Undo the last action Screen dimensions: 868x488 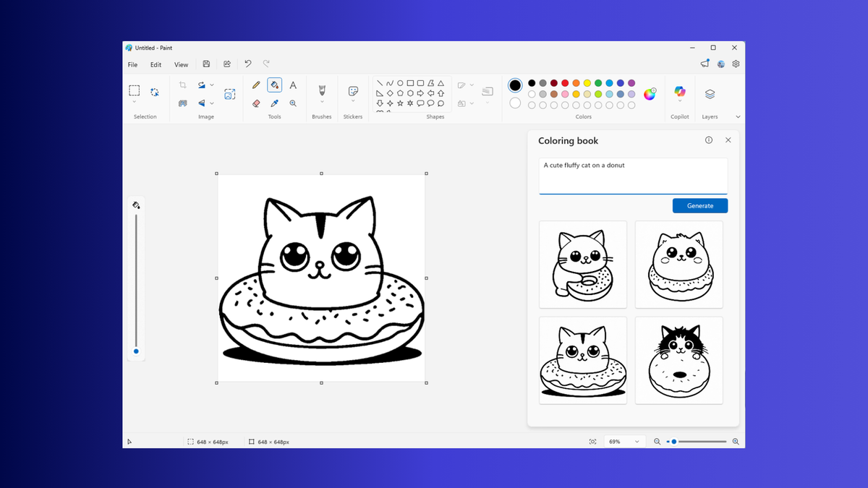pyautogui.click(x=247, y=64)
